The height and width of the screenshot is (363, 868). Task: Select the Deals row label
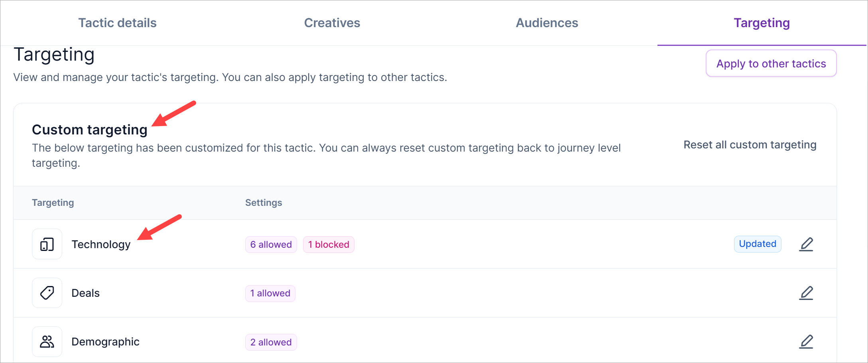click(85, 293)
